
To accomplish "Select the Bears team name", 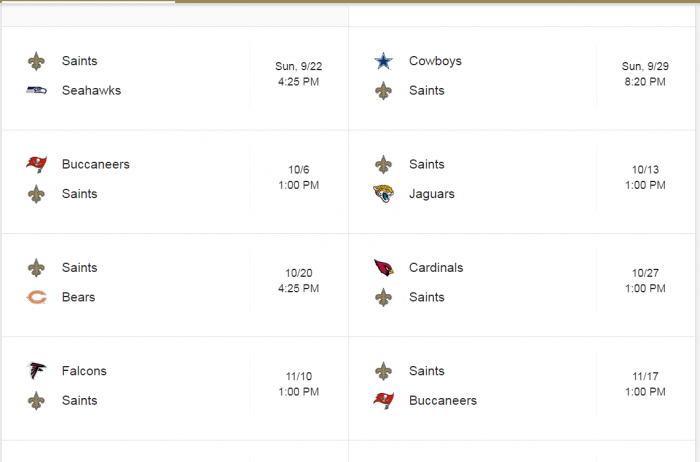I will click(79, 297).
